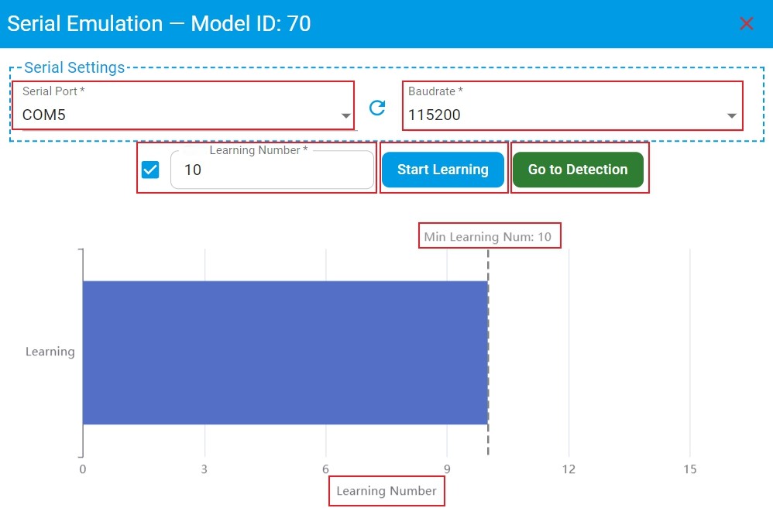
Task: Click the Go to Detection button
Action: (578, 170)
